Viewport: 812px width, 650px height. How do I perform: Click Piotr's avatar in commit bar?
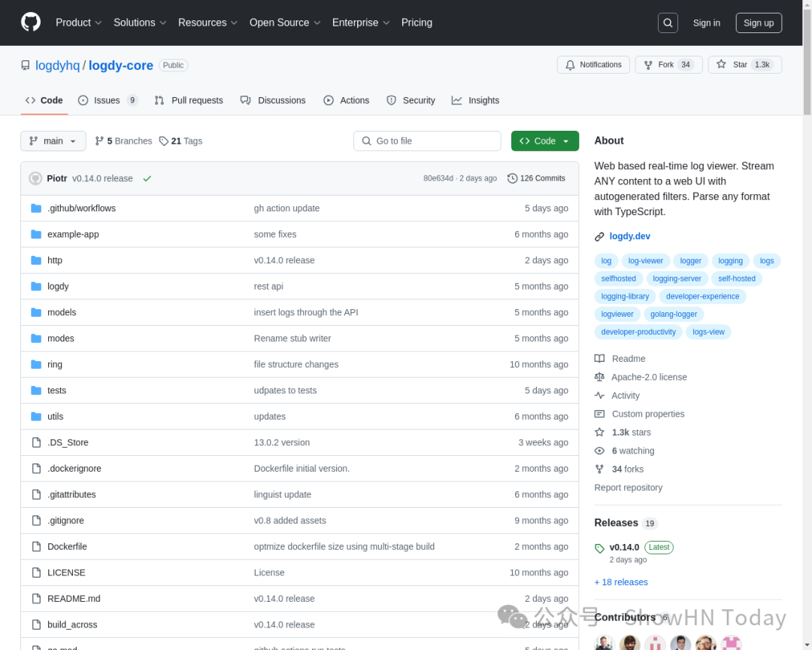point(35,178)
